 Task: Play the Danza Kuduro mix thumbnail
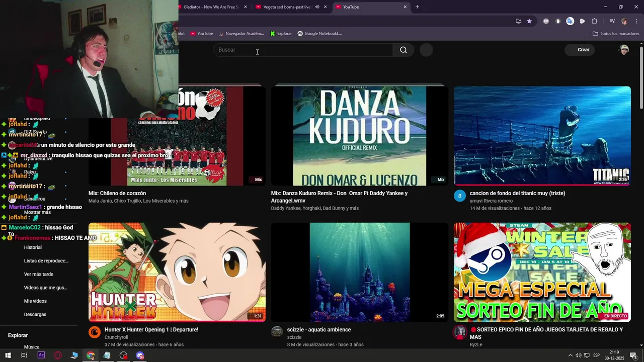359,136
